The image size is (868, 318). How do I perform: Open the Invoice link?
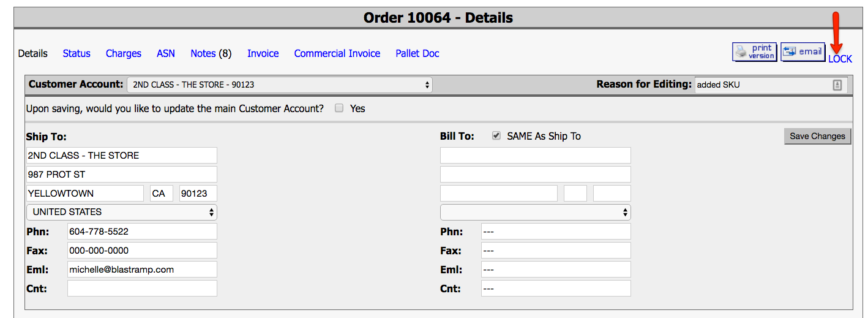pyautogui.click(x=263, y=53)
